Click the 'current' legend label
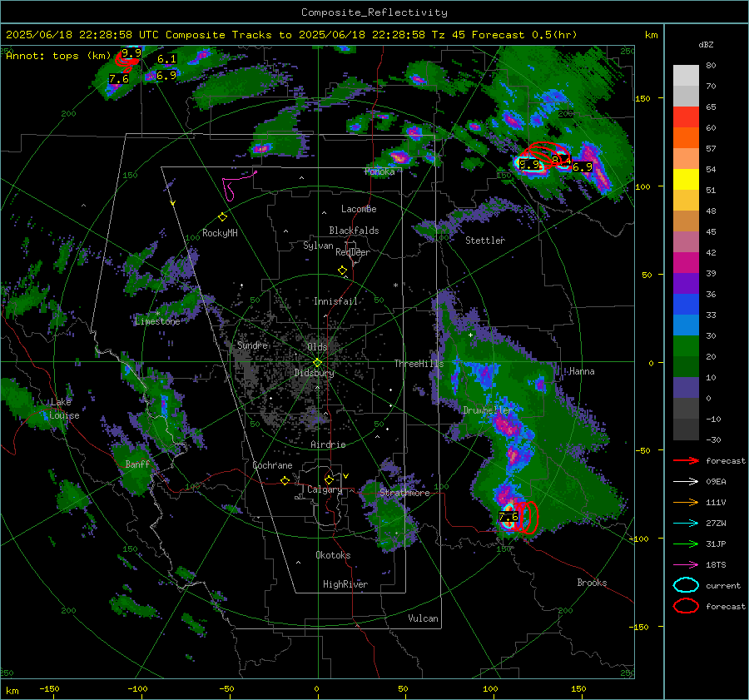The height and width of the screenshot is (700, 749). click(x=723, y=586)
